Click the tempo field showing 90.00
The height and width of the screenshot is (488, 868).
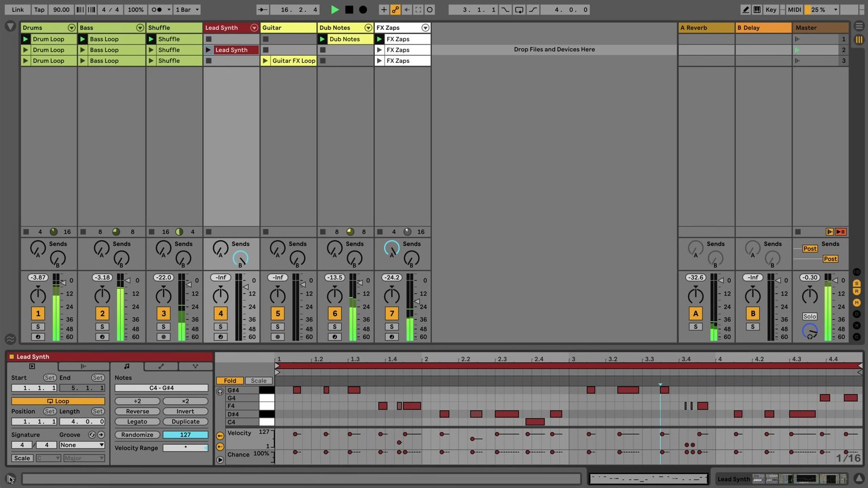(61, 9)
